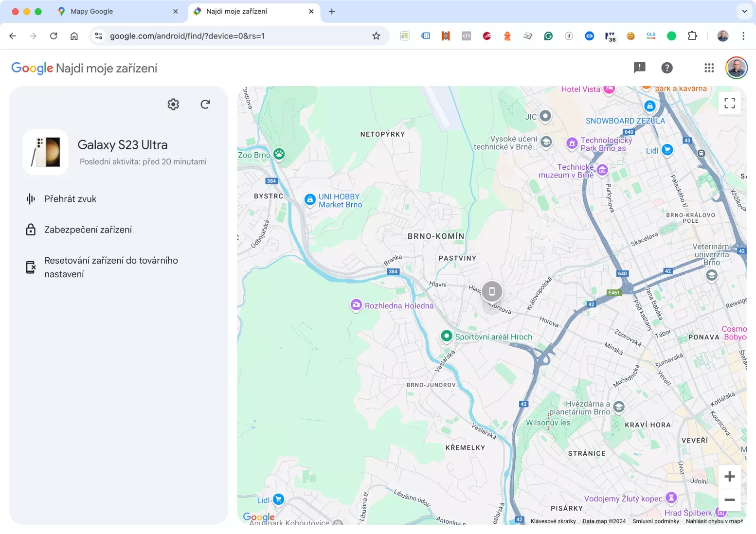Viewport: 756px width, 534px height.
Task: Reload the page in browser toolbar
Action: [54, 36]
